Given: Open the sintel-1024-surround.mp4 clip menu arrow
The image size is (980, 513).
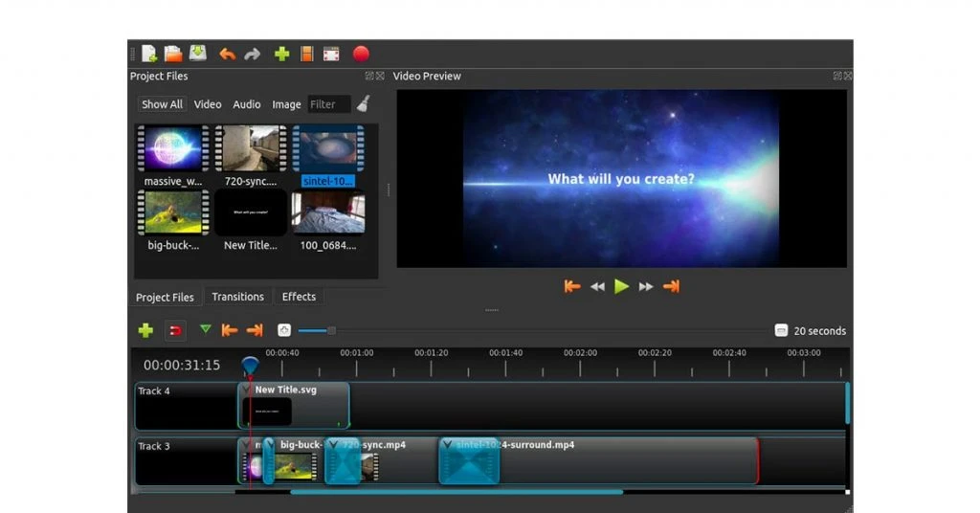Looking at the screenshot, I should point(446,445).
